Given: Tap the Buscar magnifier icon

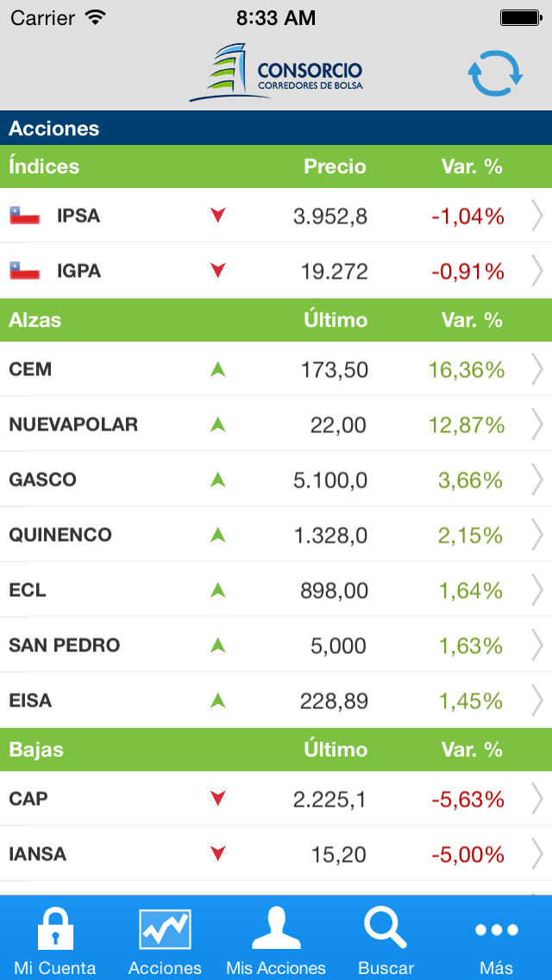Looking at the screenshot, I should point(386,928).
